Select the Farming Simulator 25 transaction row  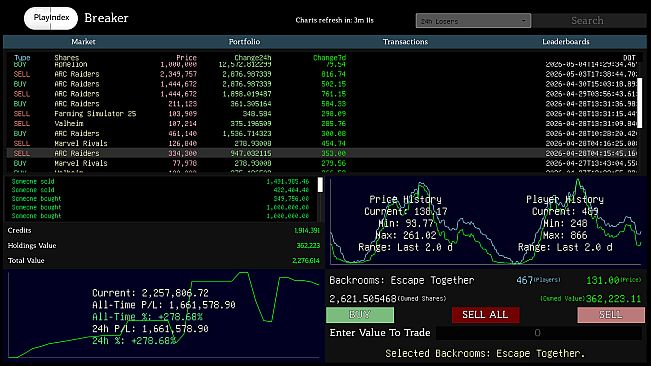322,114
